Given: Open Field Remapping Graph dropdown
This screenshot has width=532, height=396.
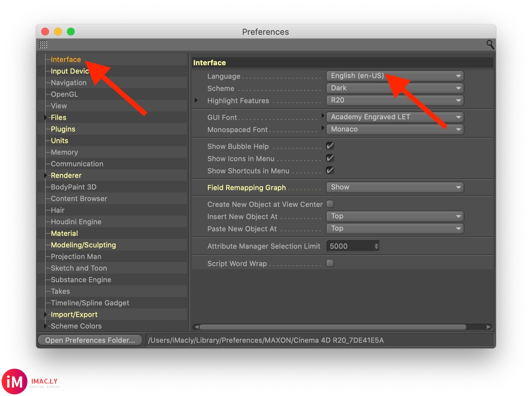Looking at the screenshot, I should tap(395, 187).
